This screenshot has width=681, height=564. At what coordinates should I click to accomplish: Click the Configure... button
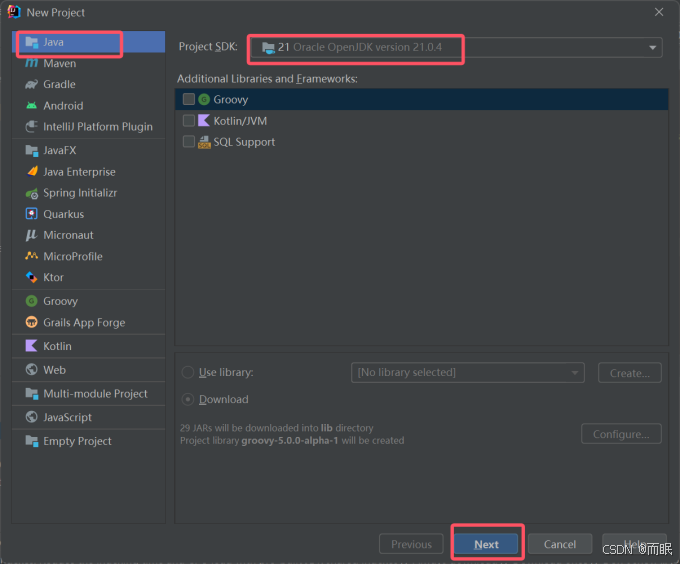click(x=621, y=434)
